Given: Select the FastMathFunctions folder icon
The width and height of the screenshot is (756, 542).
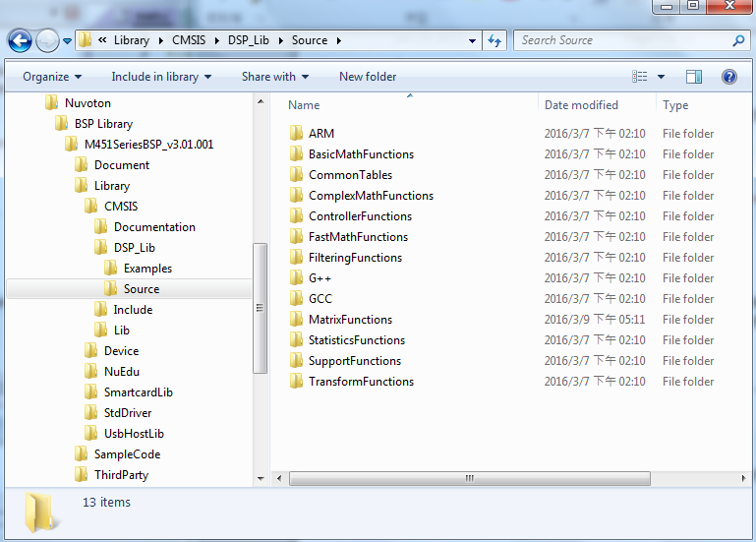Looking at the screenshot, I should click(x=296, y=237).
